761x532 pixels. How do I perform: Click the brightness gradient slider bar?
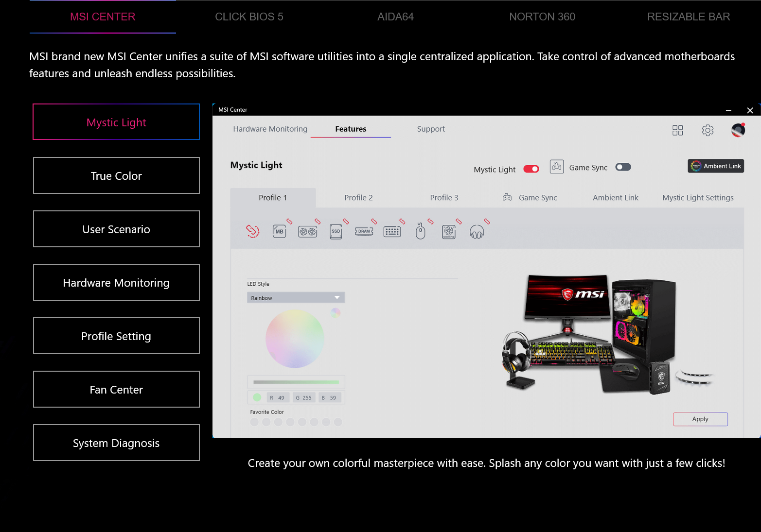pyautogui.click(x=296, y=382)
